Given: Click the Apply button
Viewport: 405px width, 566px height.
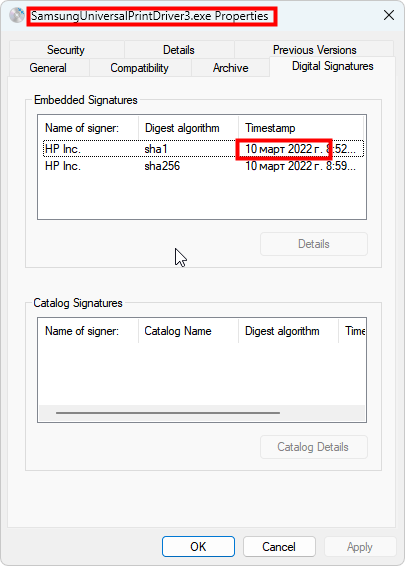Looking at the screenshot, I should click(x=360, y=547).
